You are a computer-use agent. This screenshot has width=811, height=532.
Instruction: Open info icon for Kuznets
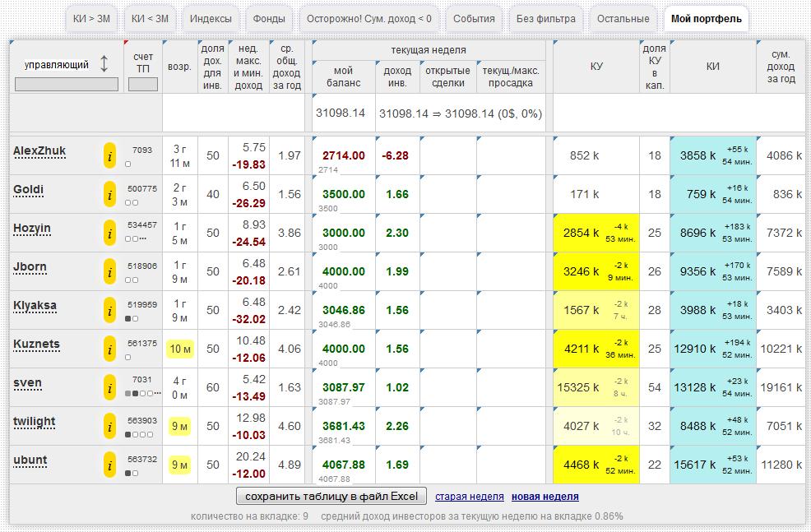point(109,349)
